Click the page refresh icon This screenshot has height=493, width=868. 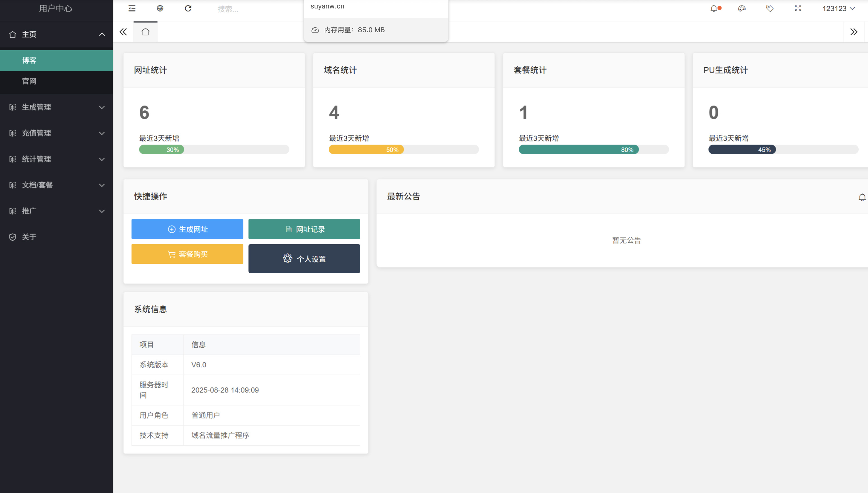(x=188, y=8)
